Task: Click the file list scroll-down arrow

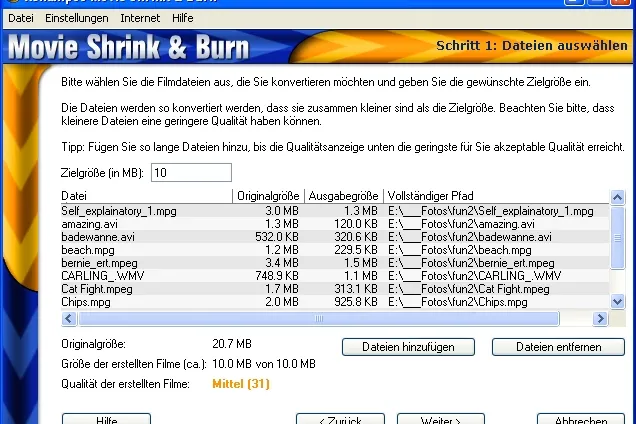Action: (617, 301)
